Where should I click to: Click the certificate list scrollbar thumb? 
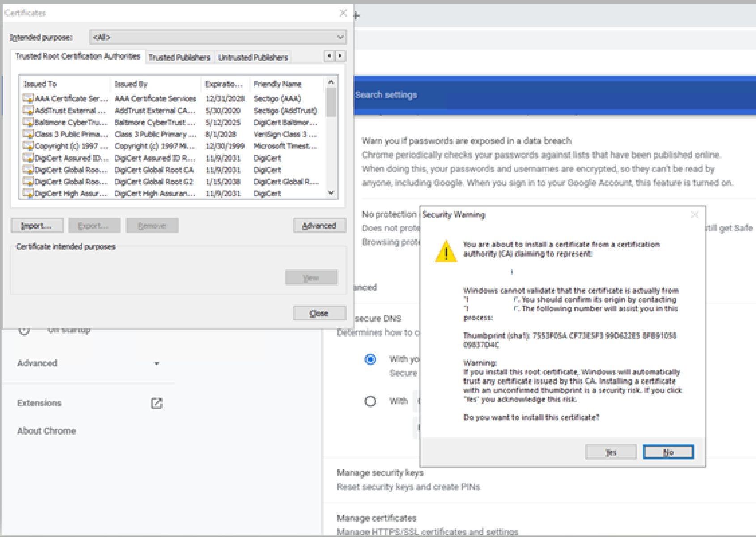coord(331,102)
